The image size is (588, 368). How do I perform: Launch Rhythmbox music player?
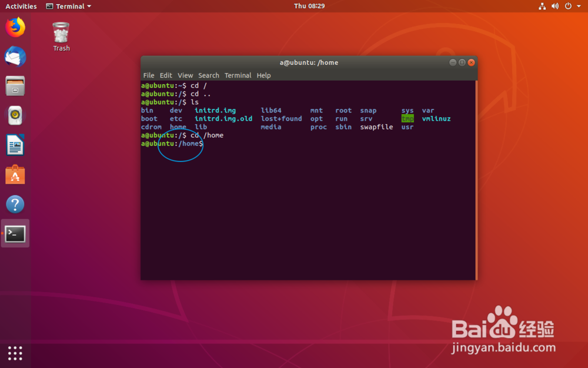[x=15, y=115]
